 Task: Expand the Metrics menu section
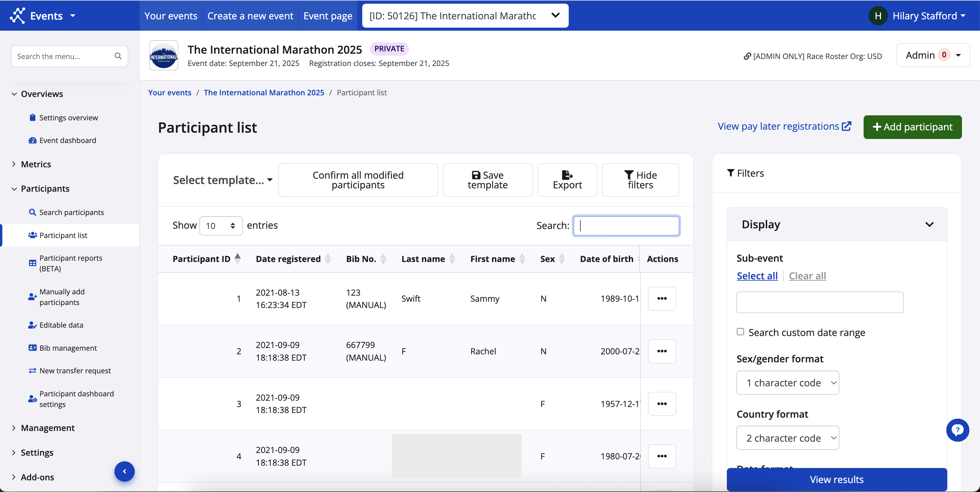coord(36,164)
